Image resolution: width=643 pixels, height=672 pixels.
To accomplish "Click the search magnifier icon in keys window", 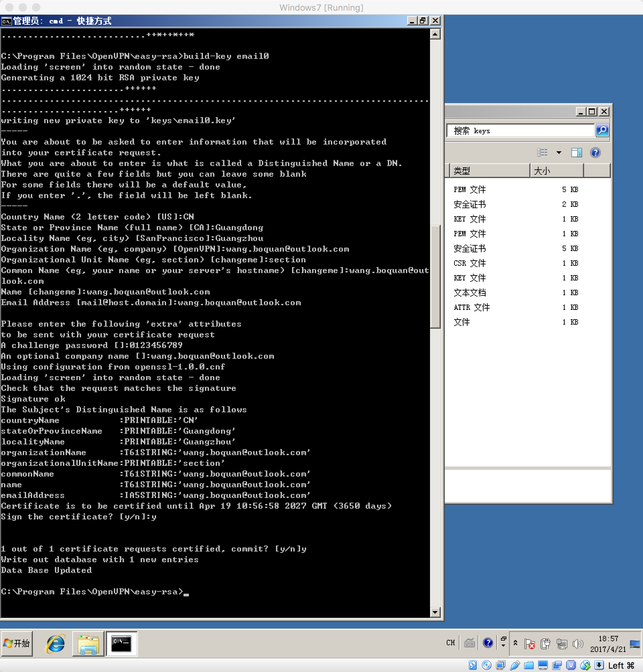I will pyautogui.click(x=602, y=130).
